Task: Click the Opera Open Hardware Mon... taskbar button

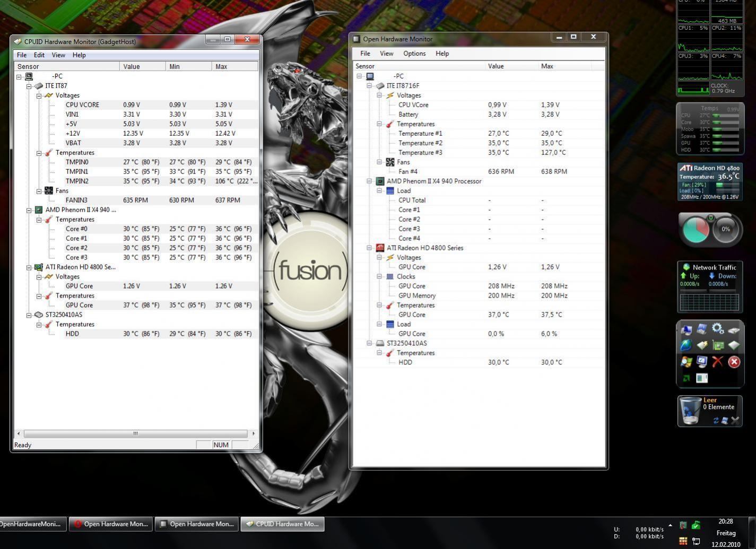Action: [111, 524]
